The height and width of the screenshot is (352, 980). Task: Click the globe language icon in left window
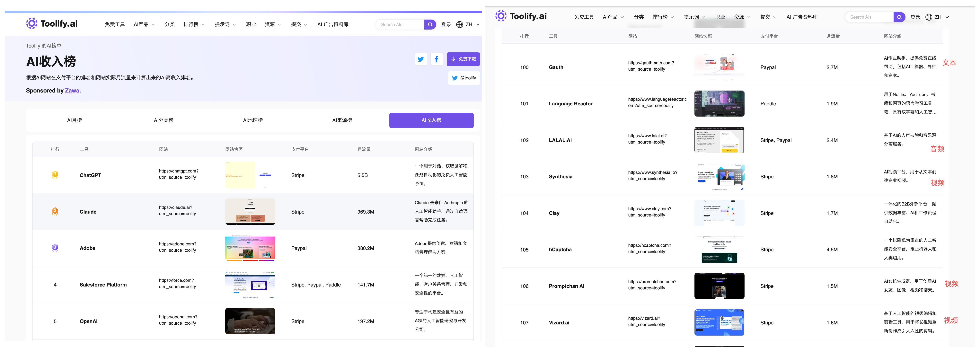point(460,24)
